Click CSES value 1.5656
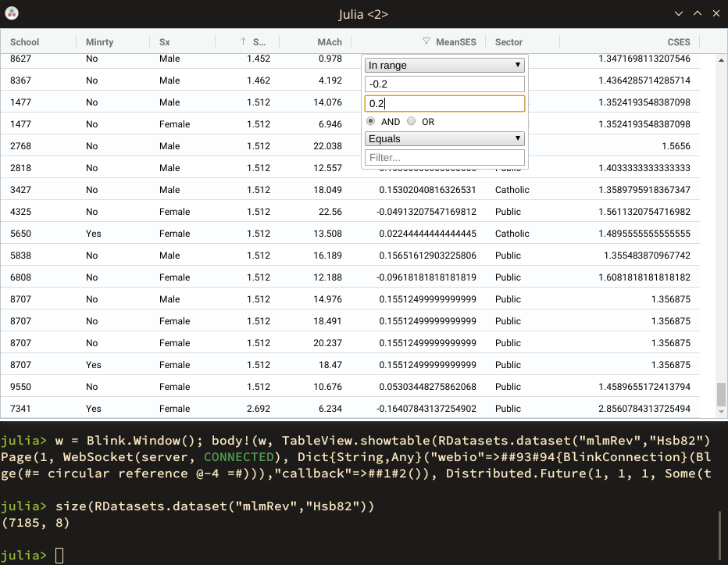 pyautogui.click(x=676, y=146)
